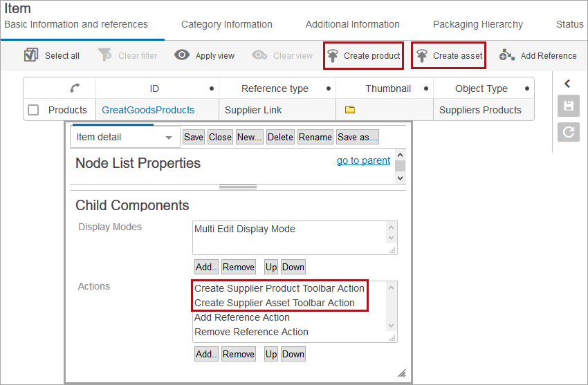
Task: Click the refresh icon in right sidebar
Action: click(x=568, y=131)
